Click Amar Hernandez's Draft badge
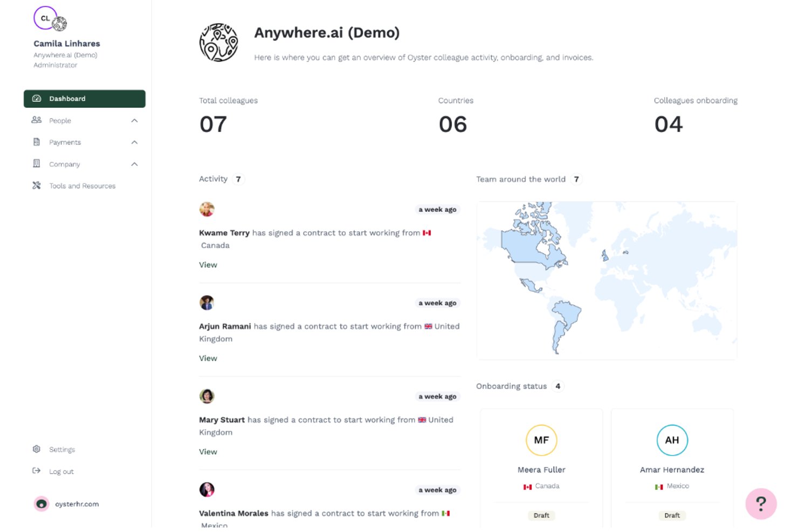 [x=672, y=515]
